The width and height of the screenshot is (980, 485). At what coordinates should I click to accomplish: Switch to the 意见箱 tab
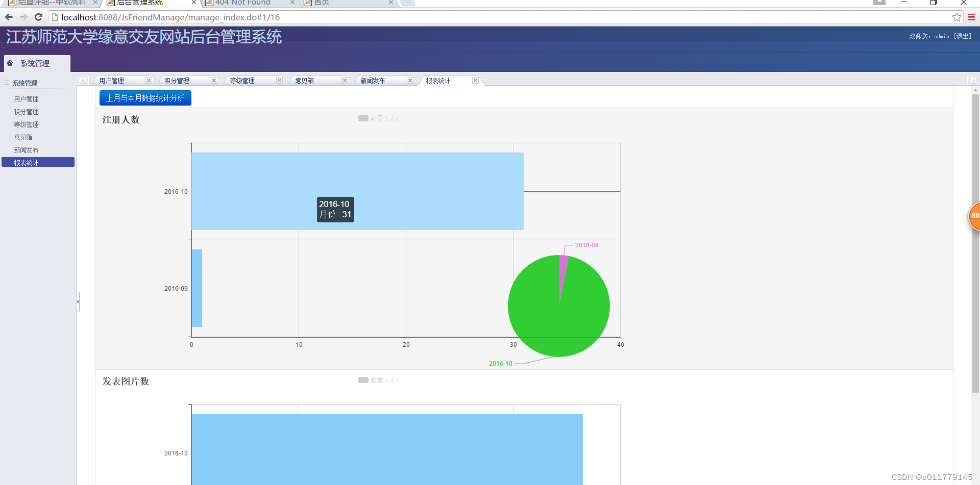pos(304,81)
